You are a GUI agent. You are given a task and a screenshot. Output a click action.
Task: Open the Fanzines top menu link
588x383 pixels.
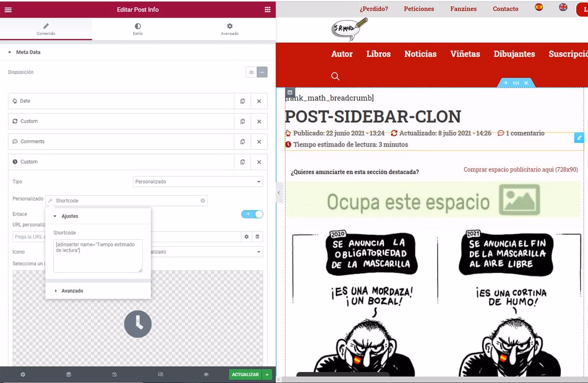464,9
